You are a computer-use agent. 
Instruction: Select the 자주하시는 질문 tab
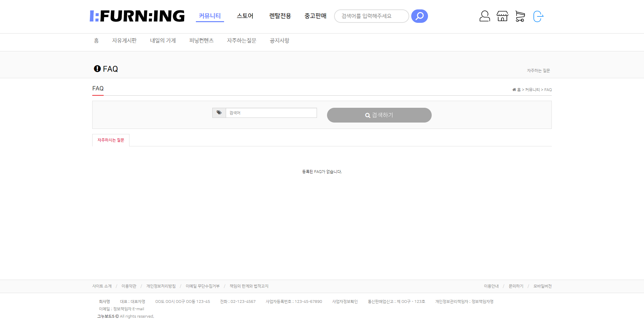tap(111, 140)
